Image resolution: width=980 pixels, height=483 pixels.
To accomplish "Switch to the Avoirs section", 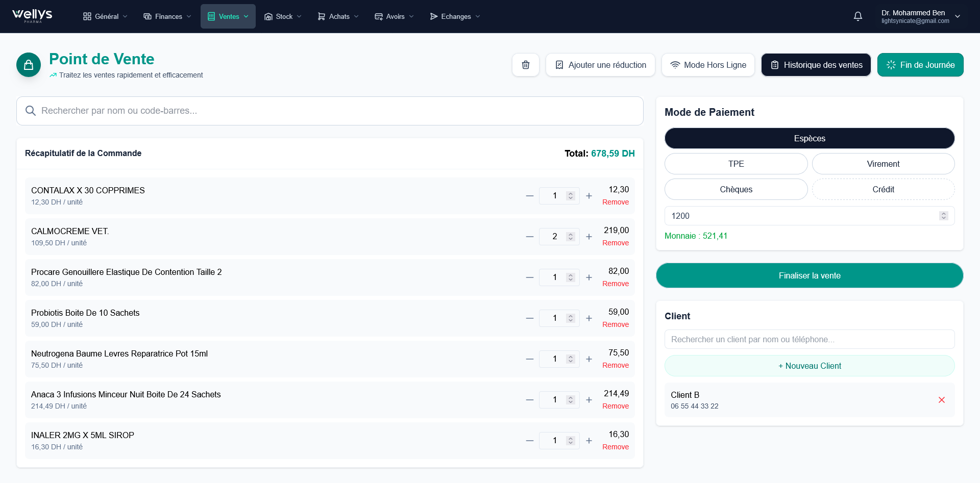I will tap(394, 16).
